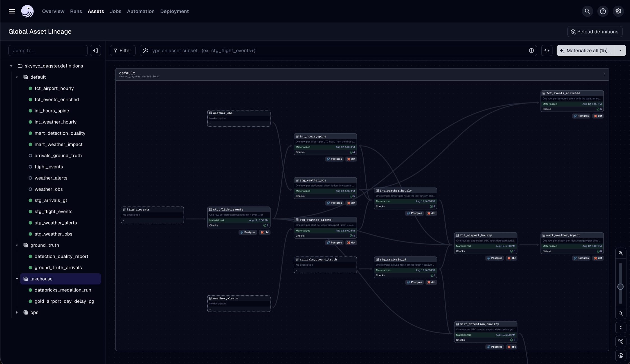This screenshot has width=630, height=364.
Task: Go to the Runs tab
Action: tap(76, 11)
